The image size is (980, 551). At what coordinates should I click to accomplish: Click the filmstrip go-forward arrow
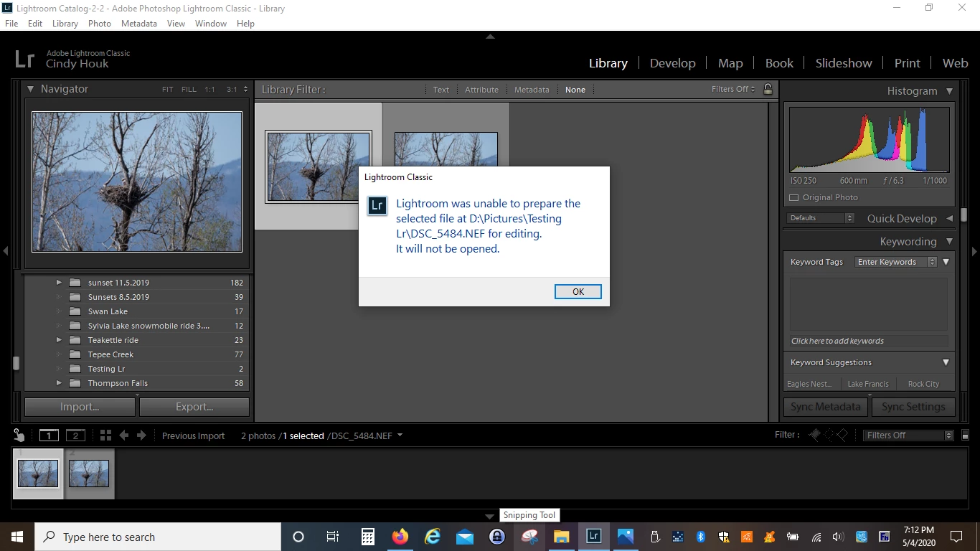point(141,435)
